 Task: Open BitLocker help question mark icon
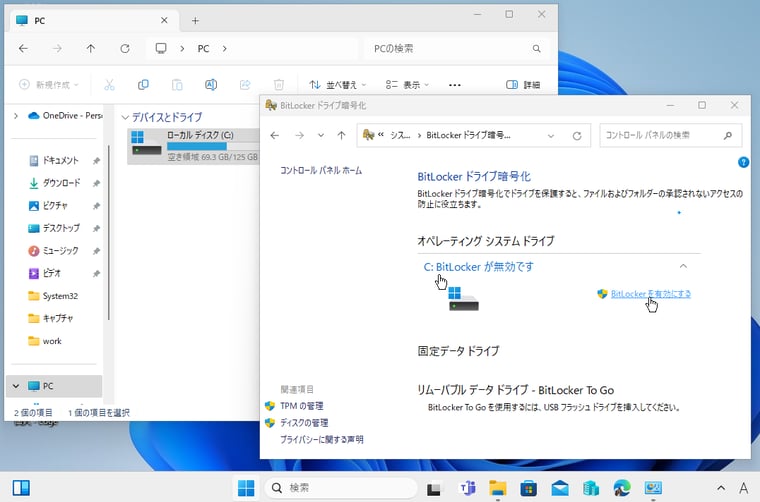tap(743, 162)
